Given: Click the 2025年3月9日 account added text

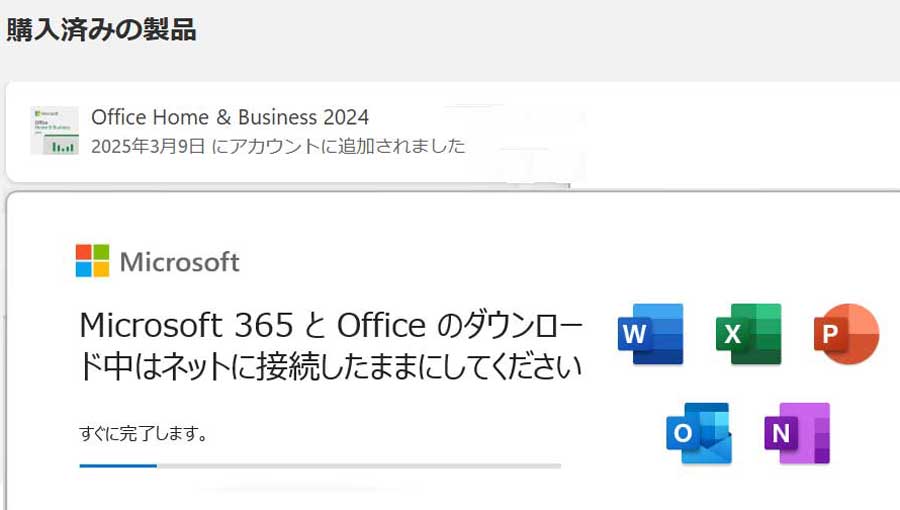Looking at the screenshot, I should tap(278, 146).
